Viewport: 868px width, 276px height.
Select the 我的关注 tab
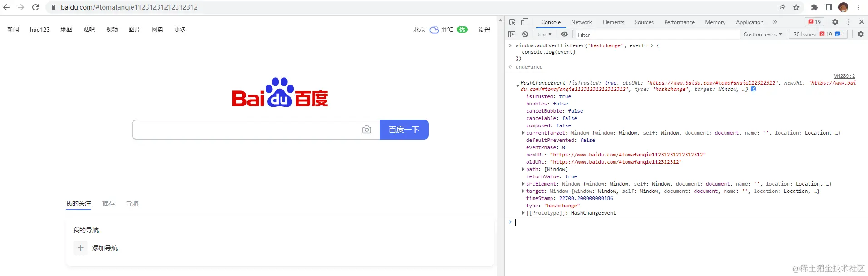coord(79,203)
